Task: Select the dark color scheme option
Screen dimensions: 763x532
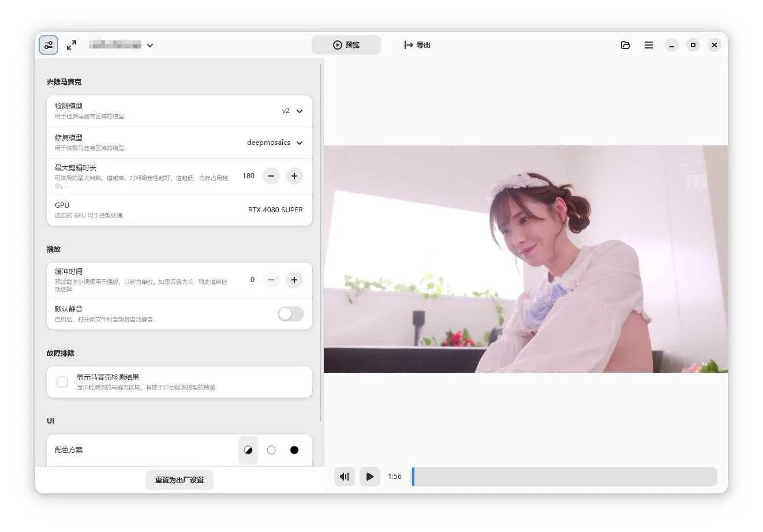Action: point(294,450)
